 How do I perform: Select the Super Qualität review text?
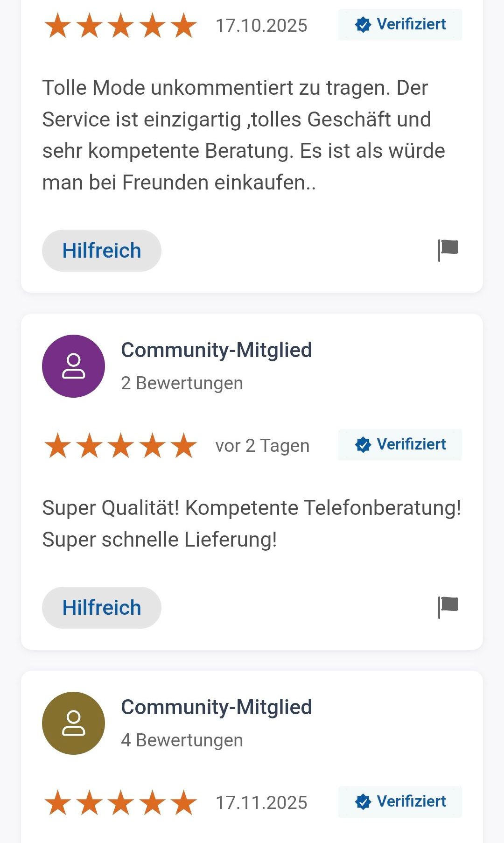251,523
